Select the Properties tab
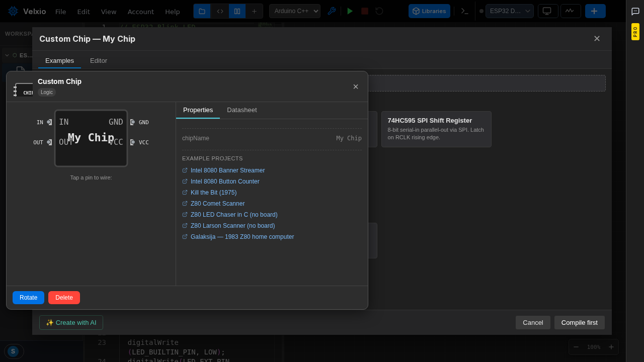Viewport: 644px width, 362px height. (198, 110)
